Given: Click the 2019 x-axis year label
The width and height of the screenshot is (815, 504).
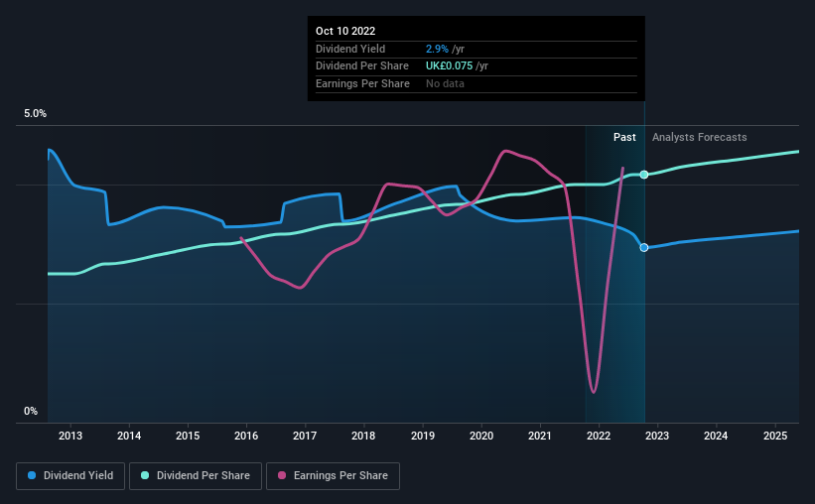Looking at the screenshot, I should click(423, 436).
